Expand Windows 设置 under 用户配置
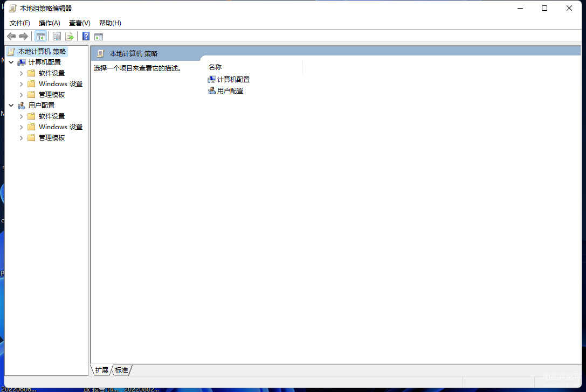Image resolution: width=586 pixels, height=392 pixels. tap(22, 127)
